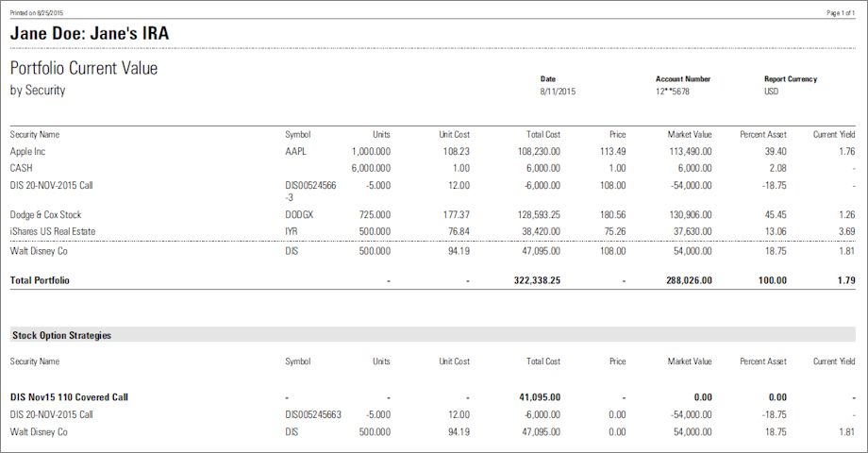
Task: Click the DODGX symbol
Action: 300,214
